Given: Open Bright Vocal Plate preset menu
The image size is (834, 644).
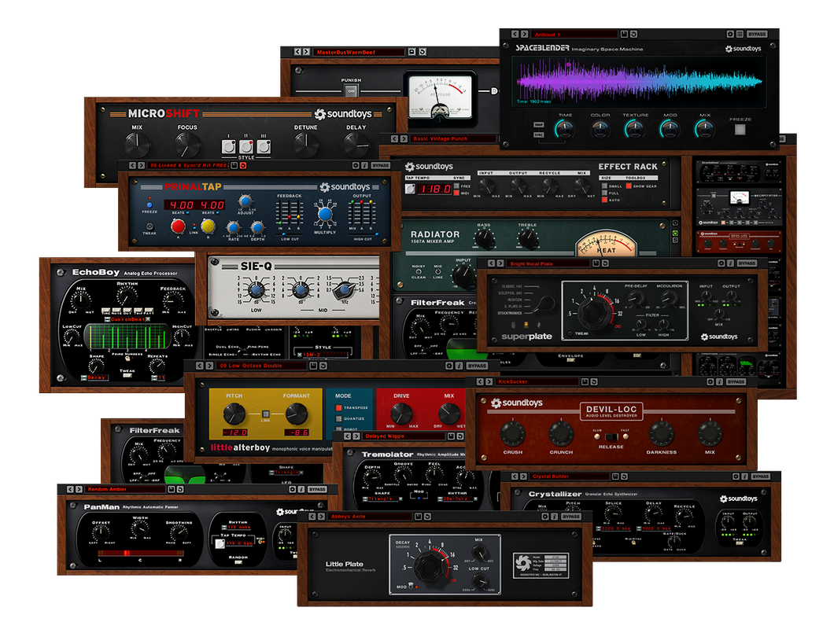Looking at the screenshot, I should pos(549,263).
